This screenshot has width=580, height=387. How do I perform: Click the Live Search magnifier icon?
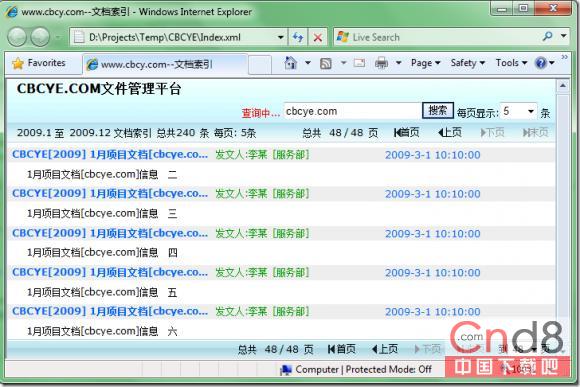pyautogui.click(x=547, y=36)
